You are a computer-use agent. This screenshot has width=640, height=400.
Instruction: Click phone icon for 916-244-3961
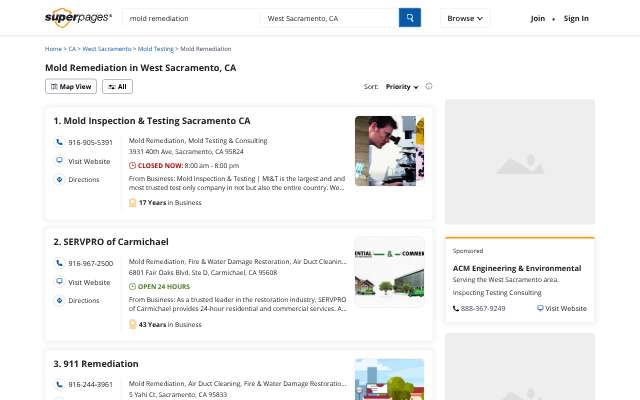60,384
